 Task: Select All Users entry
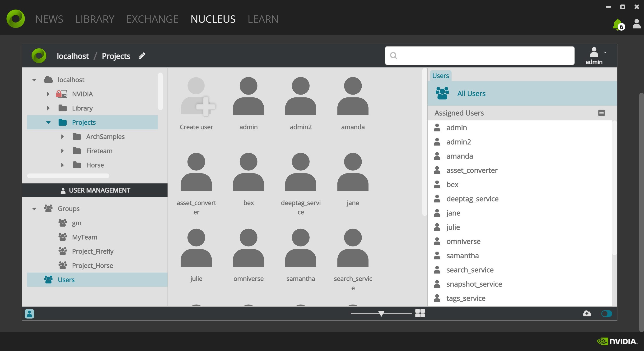[522, 93]
